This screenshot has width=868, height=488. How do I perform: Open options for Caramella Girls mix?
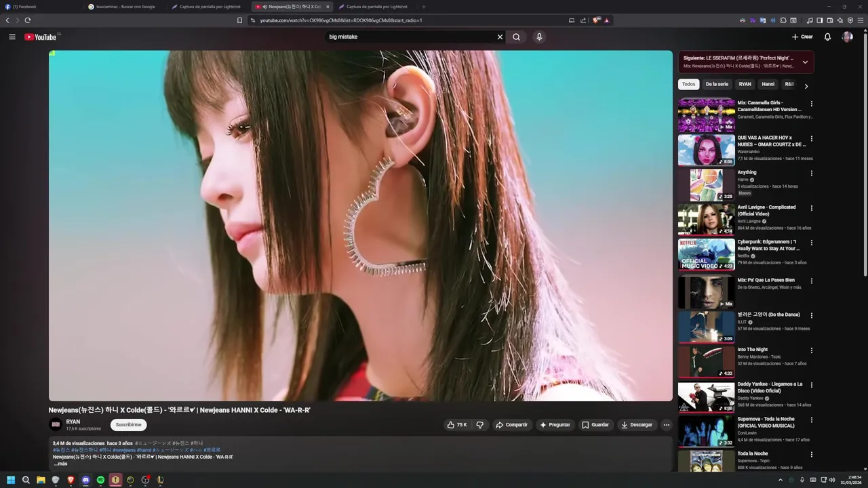(812, 104)
